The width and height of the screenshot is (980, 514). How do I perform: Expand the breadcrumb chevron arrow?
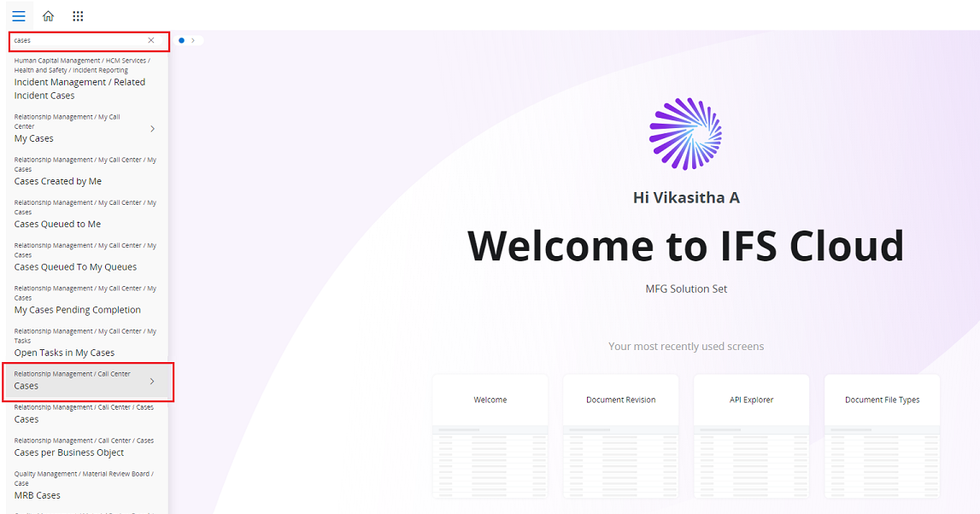(193, 40)
